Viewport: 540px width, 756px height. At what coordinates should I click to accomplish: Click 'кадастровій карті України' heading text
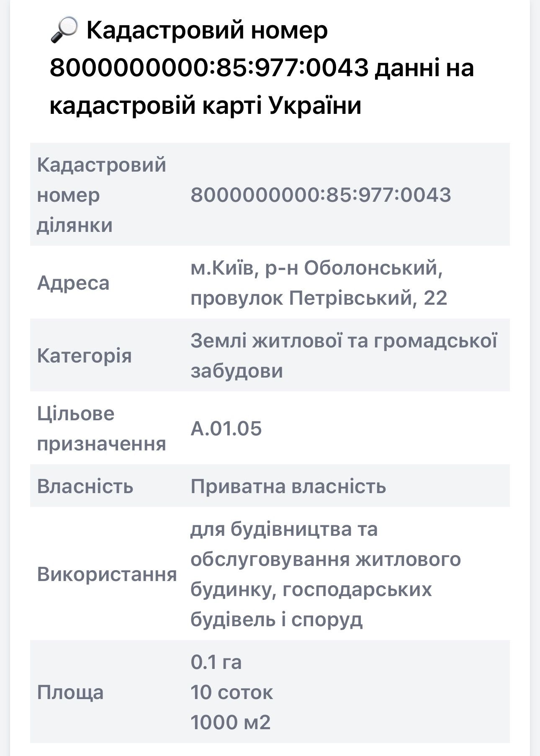tap(205, 105)
